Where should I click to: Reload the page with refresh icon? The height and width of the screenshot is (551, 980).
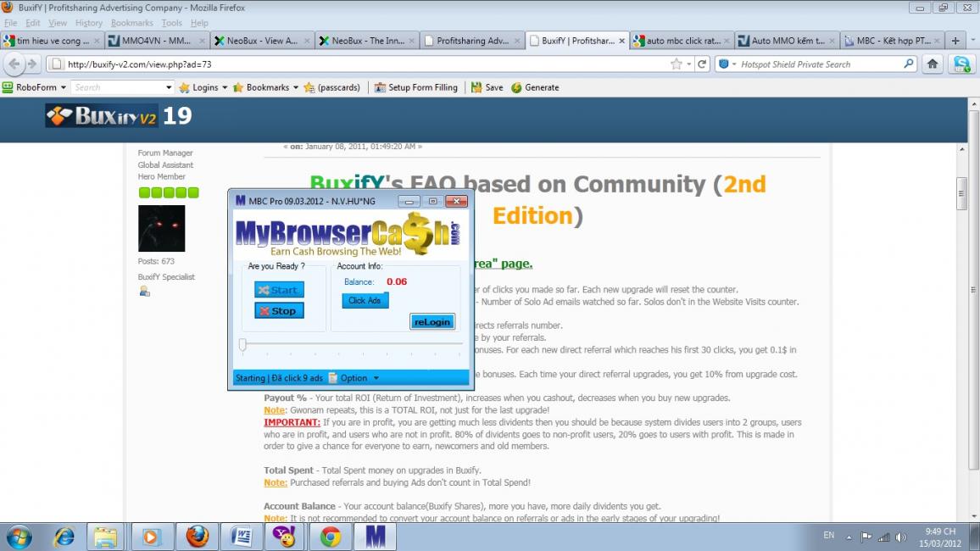click(702, 64)
